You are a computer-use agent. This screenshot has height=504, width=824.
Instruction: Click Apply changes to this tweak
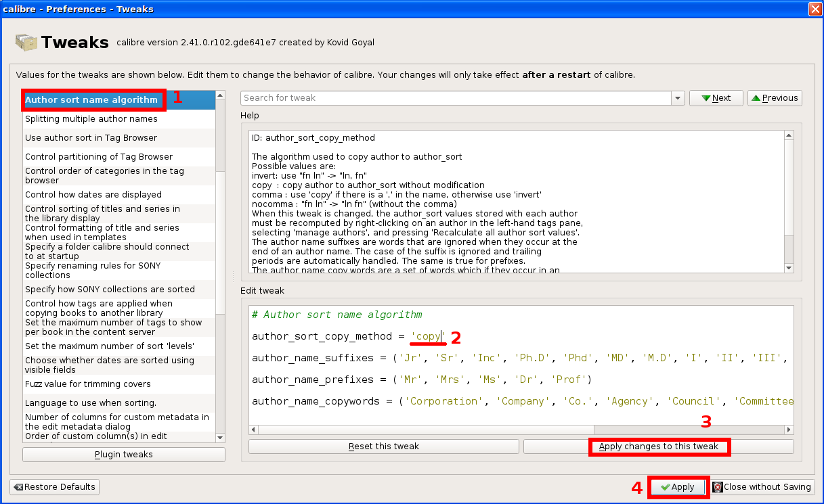point(659,446)
